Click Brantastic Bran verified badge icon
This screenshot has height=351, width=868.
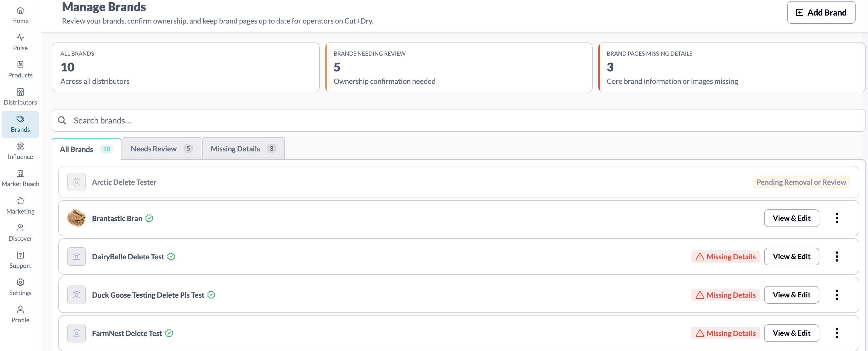149,218
